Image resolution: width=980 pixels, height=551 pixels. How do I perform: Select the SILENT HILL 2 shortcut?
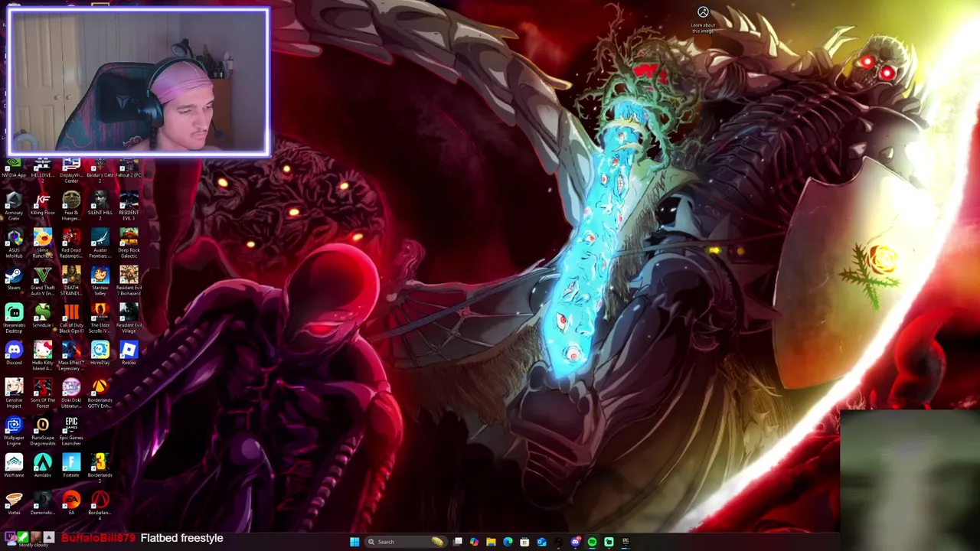100,205
